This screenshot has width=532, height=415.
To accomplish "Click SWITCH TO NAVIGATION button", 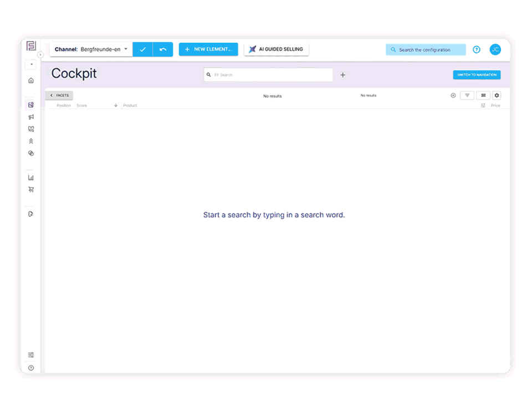I will [x=477, y=75].
